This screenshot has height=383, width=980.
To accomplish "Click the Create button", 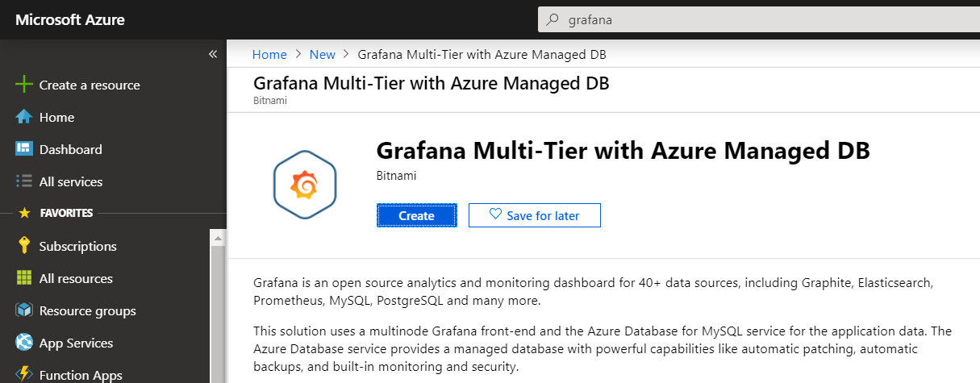I will tap(416, 215).
